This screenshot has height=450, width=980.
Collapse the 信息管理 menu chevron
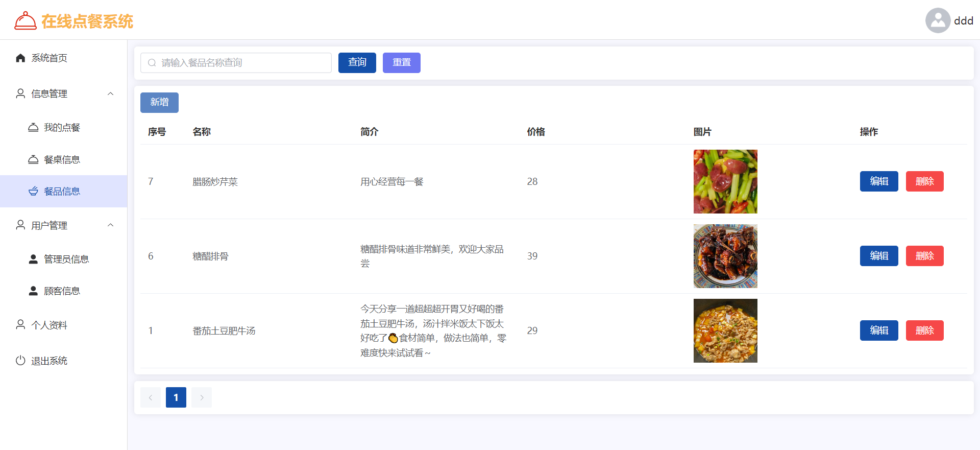(x=111, y=93)
